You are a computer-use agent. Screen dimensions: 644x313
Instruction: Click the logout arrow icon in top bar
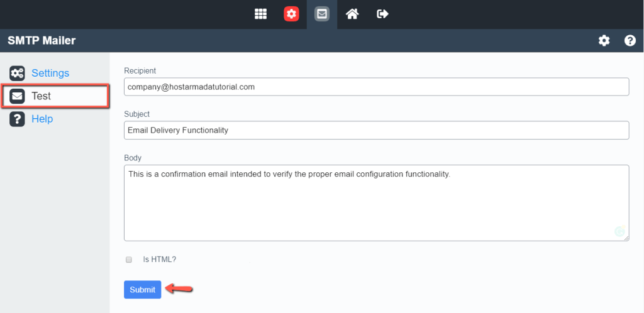383,14
